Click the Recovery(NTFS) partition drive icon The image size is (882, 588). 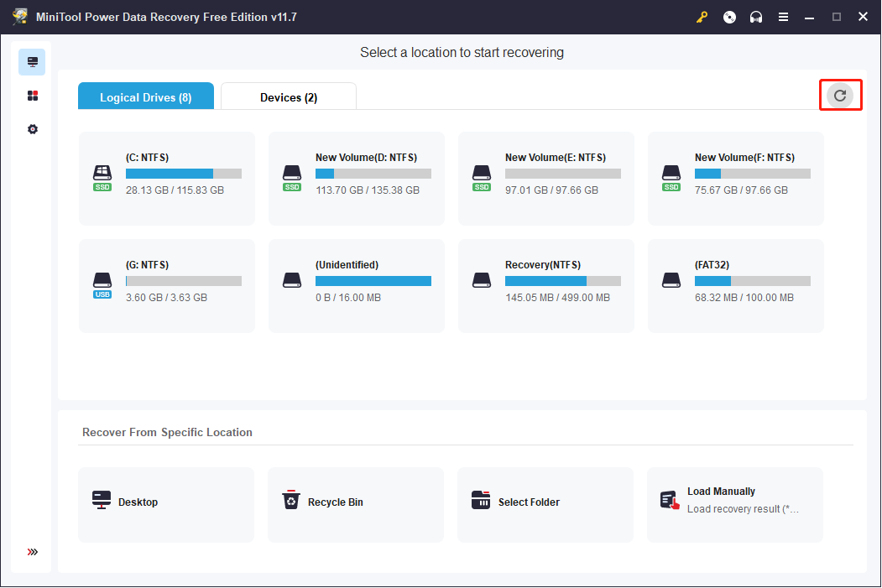pos(482,280)
